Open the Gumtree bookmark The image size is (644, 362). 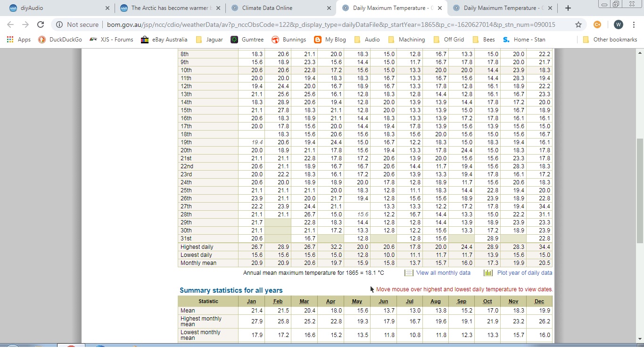[x=247, y=40]
